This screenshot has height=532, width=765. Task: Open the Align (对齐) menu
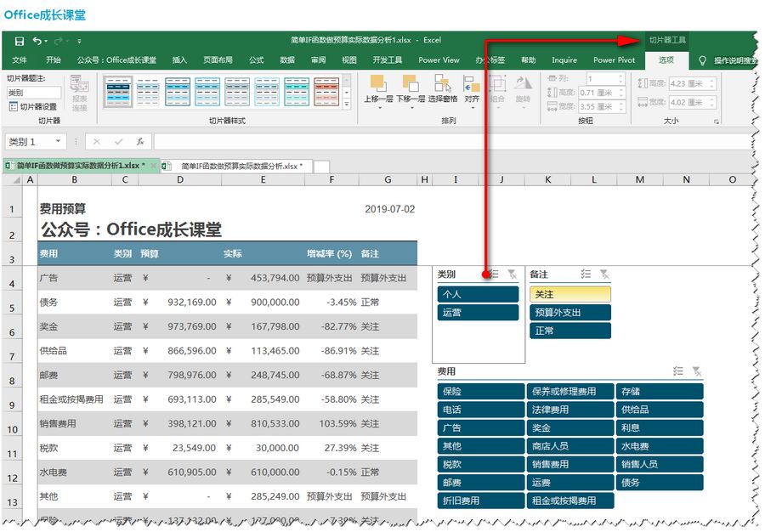tap(472, 90)
